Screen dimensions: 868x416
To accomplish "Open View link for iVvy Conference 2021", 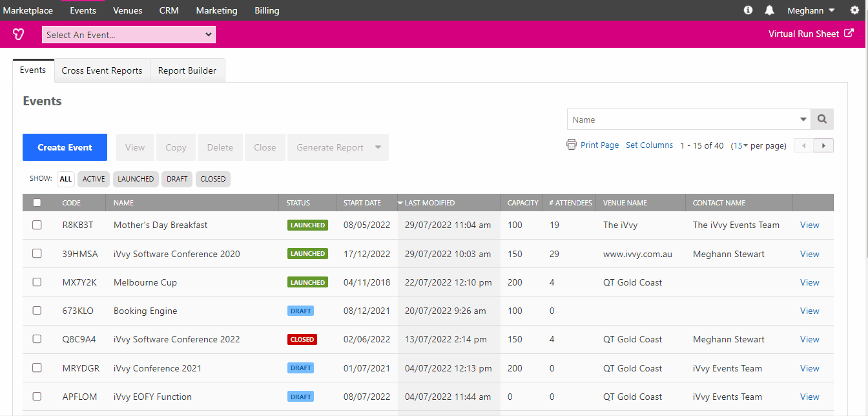I will (x=810, y=368).
